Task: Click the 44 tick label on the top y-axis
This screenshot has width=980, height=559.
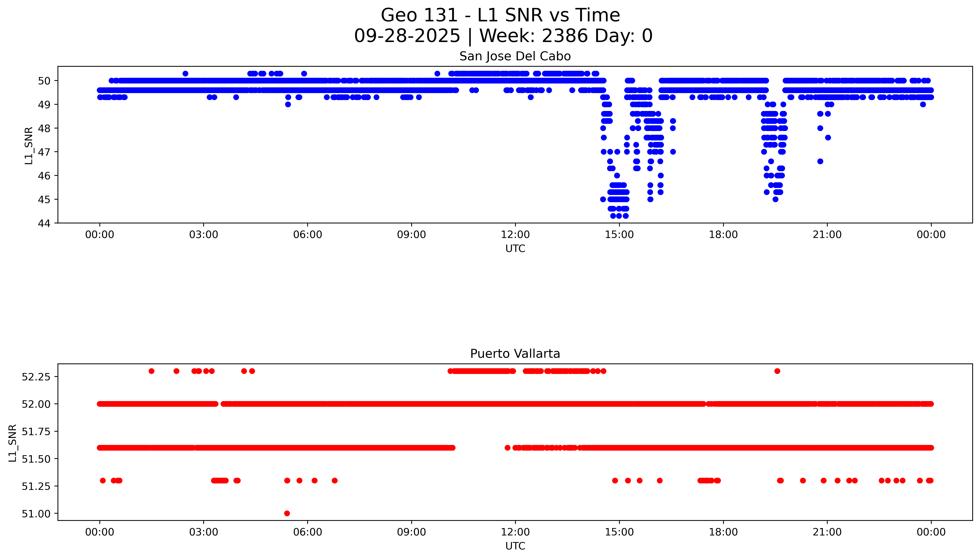Action: (43, 223)
